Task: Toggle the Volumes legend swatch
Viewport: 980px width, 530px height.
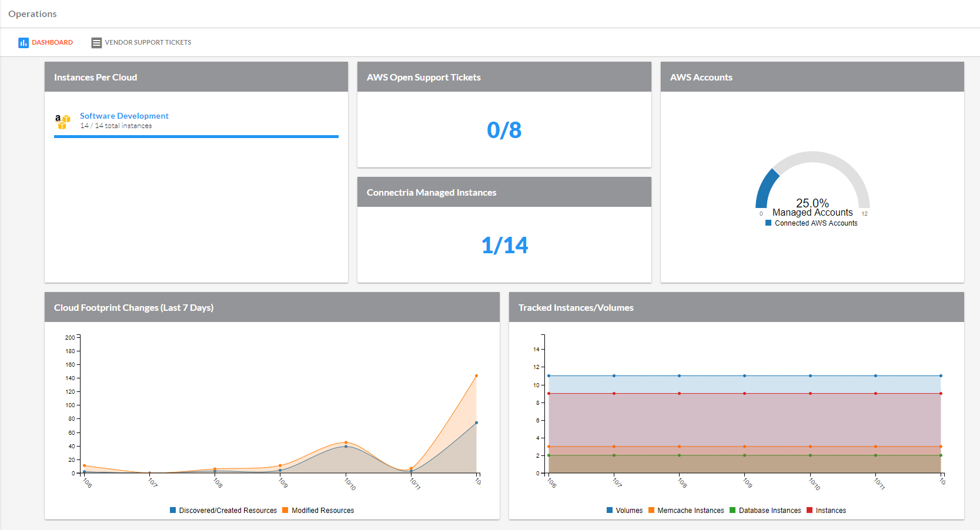Action: click(610, 510)
